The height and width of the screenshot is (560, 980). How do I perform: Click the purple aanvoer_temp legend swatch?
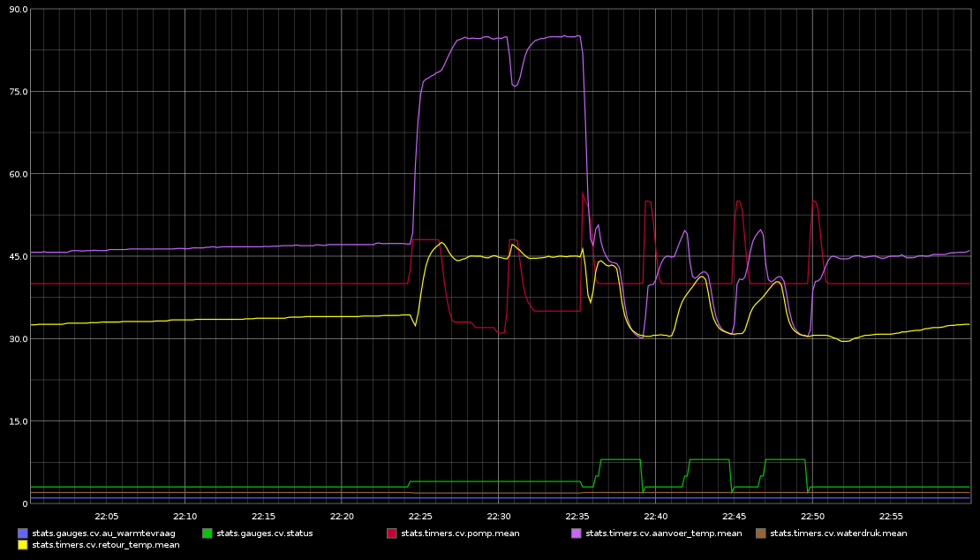[x=577, y=534]
